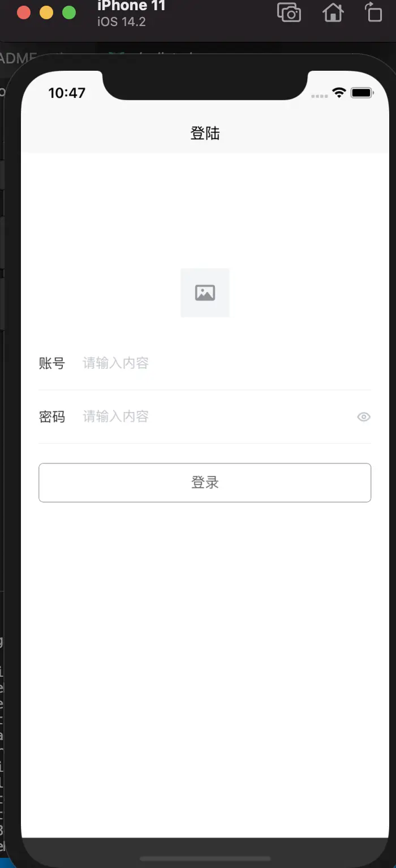
Task: Tap the battery indicator icon
Action: pos(361,93)
